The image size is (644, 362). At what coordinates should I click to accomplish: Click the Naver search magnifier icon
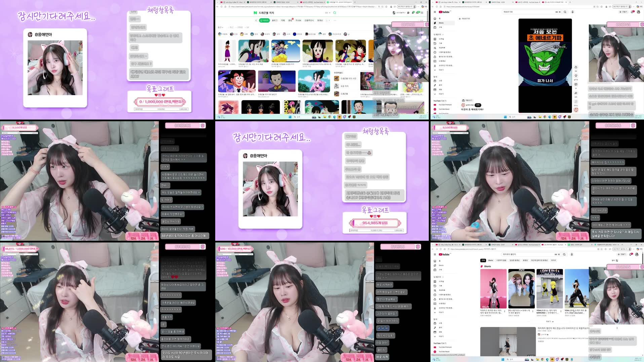(334, 12)
